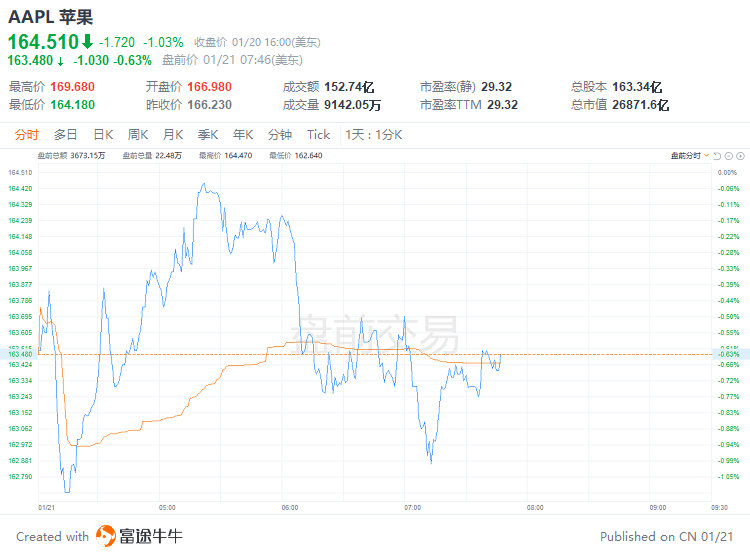Click the 07:00 time axis label
Viewport: 750px width, 557px height.
(413, 508)
